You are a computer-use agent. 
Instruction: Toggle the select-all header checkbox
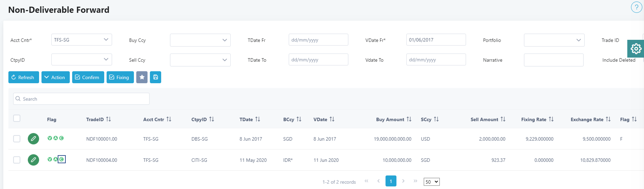[17, 118]
